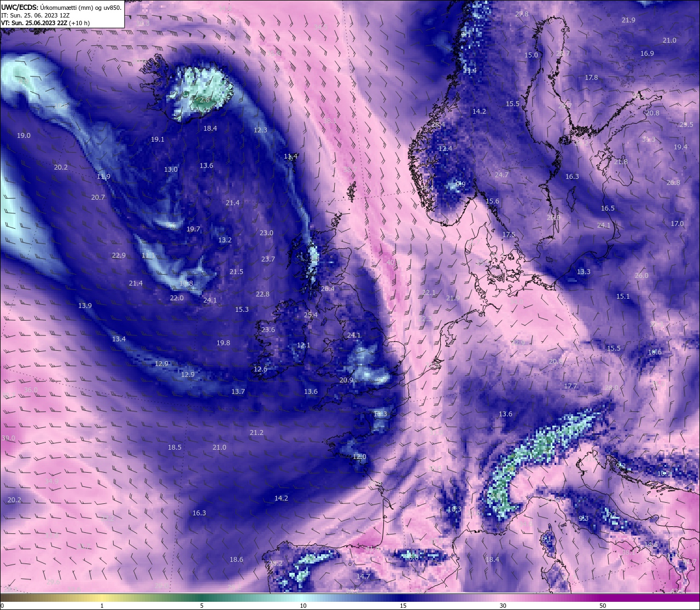This screenshot has height=610, width=700.
Task: Click the map value '17.7'
Action: coord(570,386)
